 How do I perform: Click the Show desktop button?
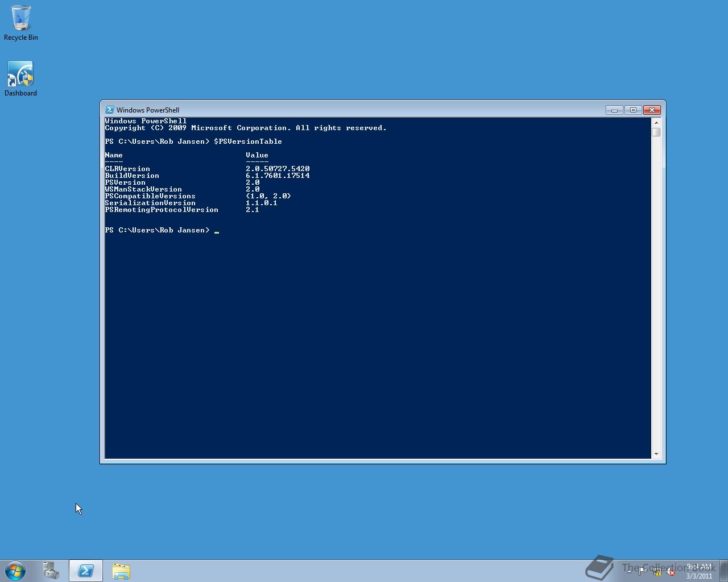point(724,571)
